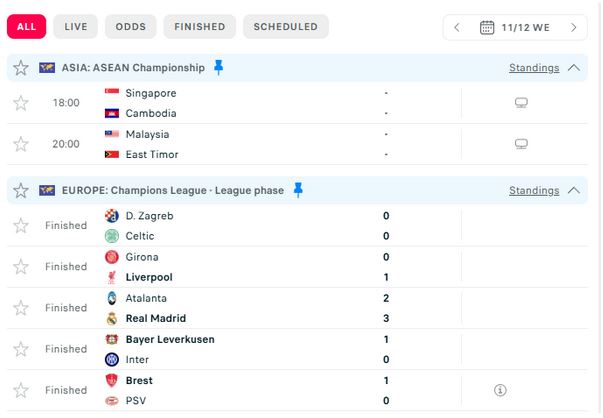Go to the next day arrow
The height and width of the screenshot is (418, 603).
(x=574, y=27)
